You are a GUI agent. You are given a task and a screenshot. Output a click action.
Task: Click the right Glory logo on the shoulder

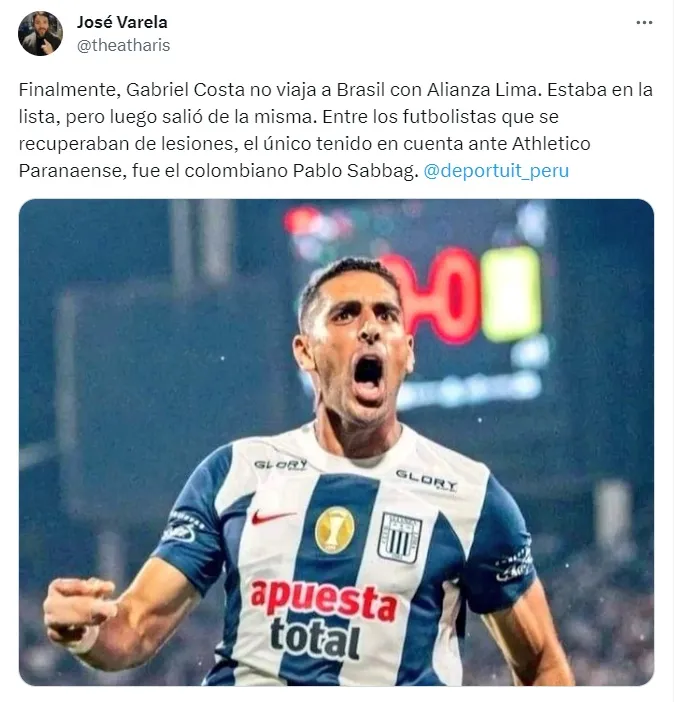[x=427, y=481]
